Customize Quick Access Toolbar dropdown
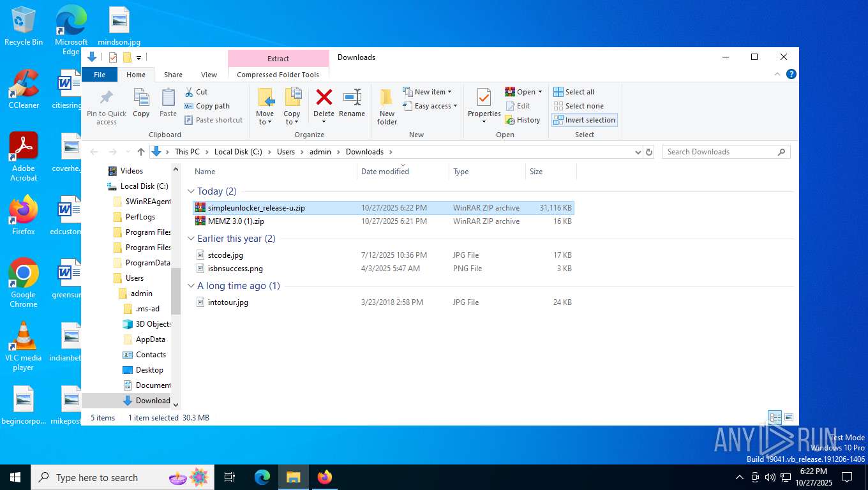The width and height of the screenshot is (868, 490). pyautogui.click(x=138, y=57)
